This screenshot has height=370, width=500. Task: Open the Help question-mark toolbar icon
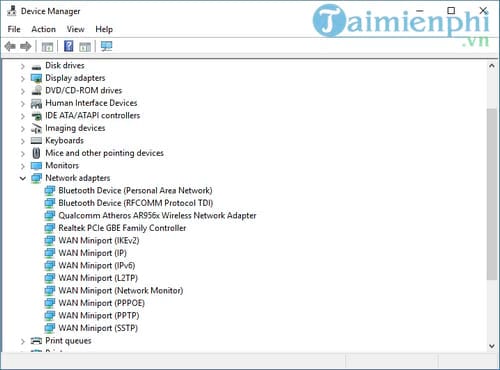click(x=69, y=46)
